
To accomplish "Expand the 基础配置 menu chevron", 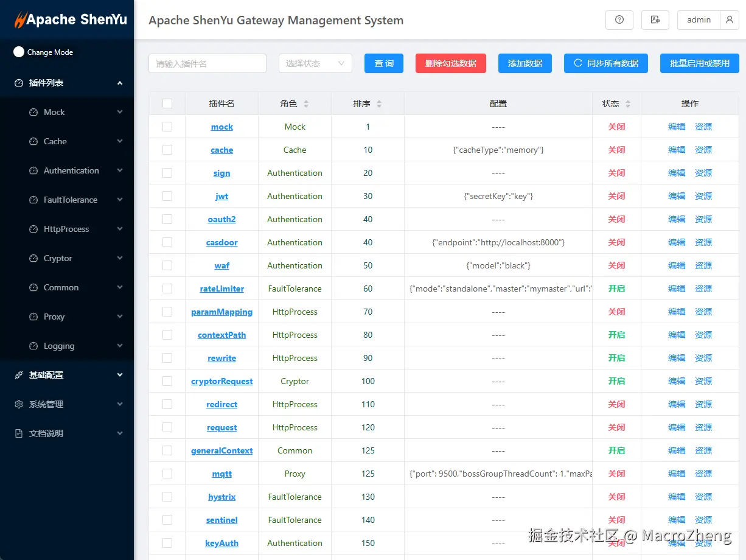I will click(120, 375).
